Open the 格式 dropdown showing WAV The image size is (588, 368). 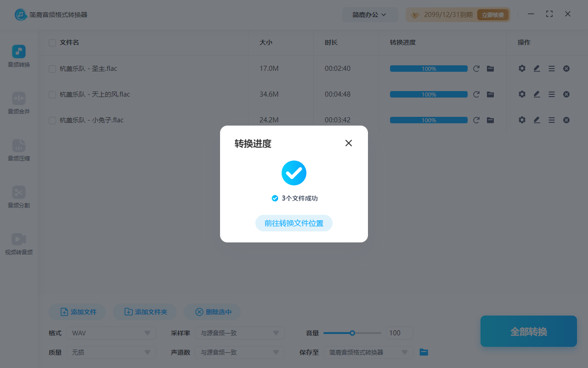(110, 333)
